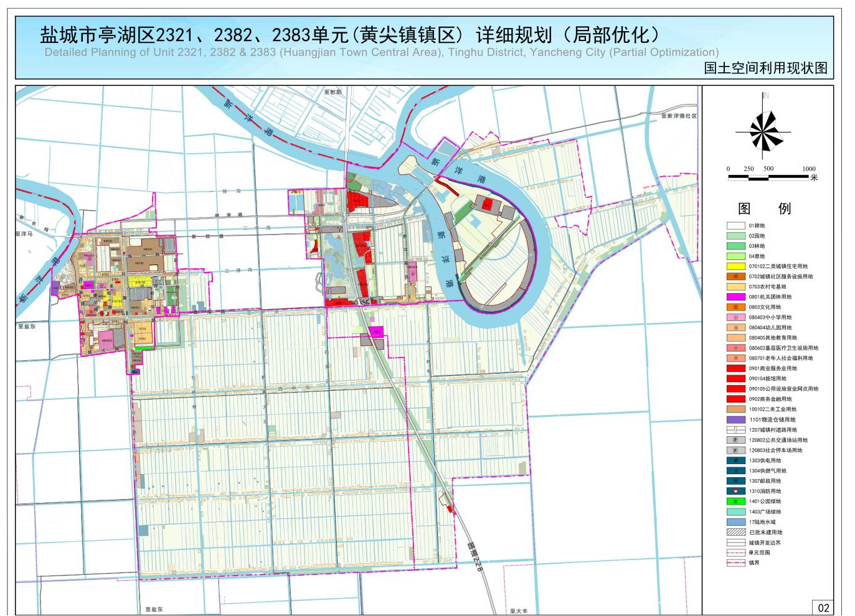Click the unit range line symbol (单元范围)
This screenshot has width=855, height=616.
735,553
